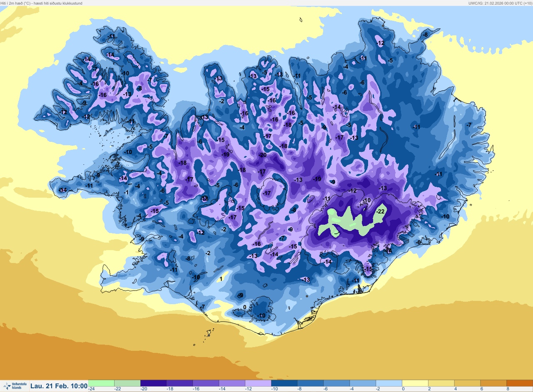
Task: Click the Lau. 21 Feb. 10:00 date label
Action: (59, 386)
